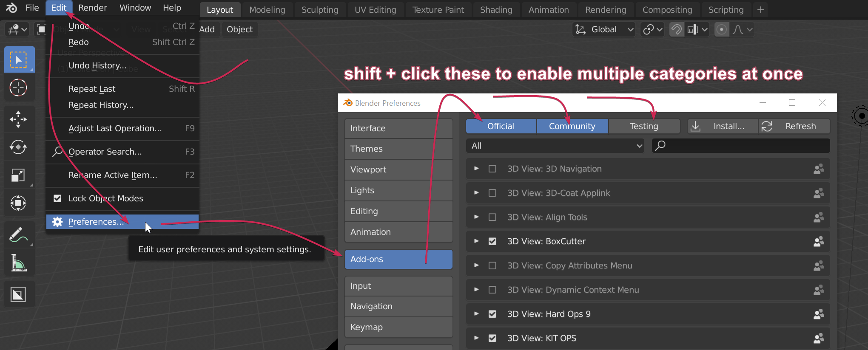This screenshot has width=868, height=350.
Task: Enable Copy Attributes Menu add-on
Action: pyautogui.click(x=492, y=265)
